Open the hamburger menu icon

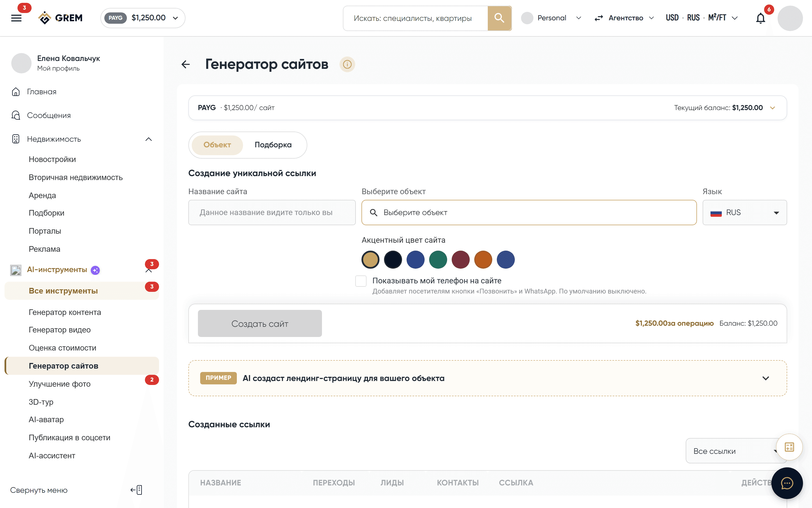[x=16, y=18]
